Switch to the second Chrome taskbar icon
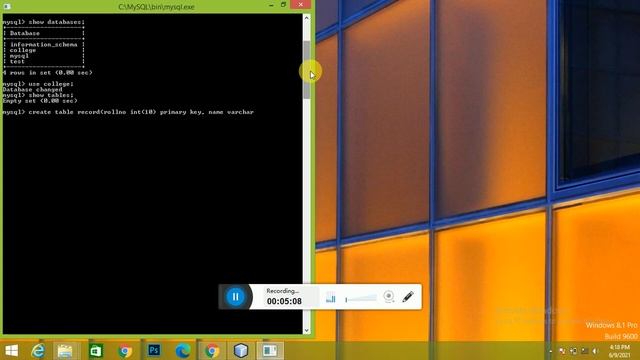This screenshot has height=360, width=640. [x=212, y=351]
